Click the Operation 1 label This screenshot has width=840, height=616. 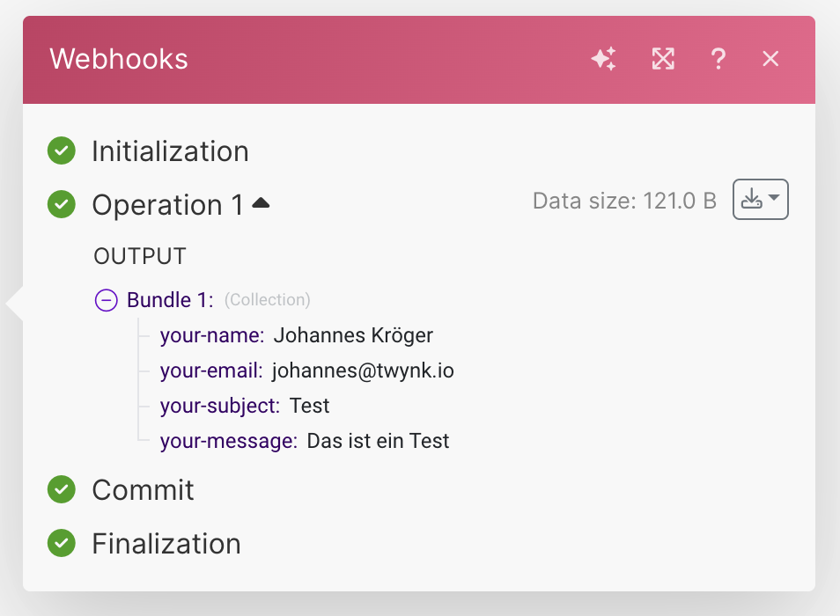(x=167, y=205)
